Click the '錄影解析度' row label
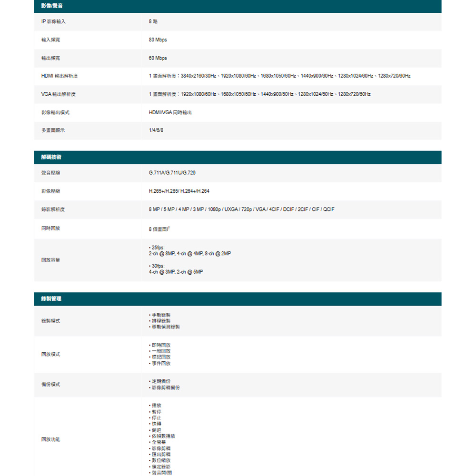476x476 pixels. 53,209
